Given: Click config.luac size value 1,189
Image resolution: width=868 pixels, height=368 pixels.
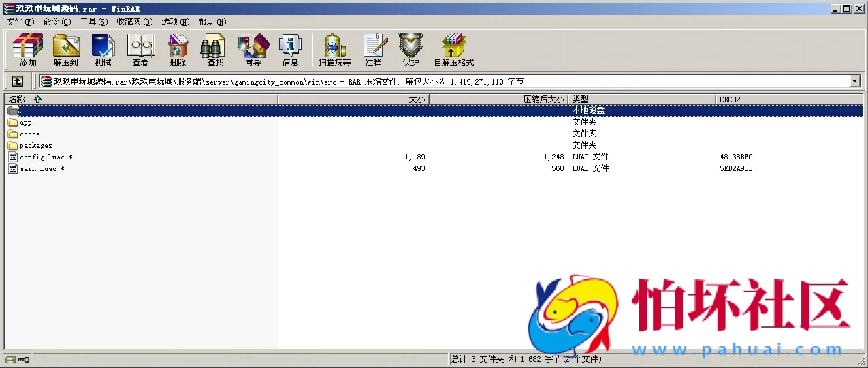Looking at the screenshot, I should click(x=415, y=157).
